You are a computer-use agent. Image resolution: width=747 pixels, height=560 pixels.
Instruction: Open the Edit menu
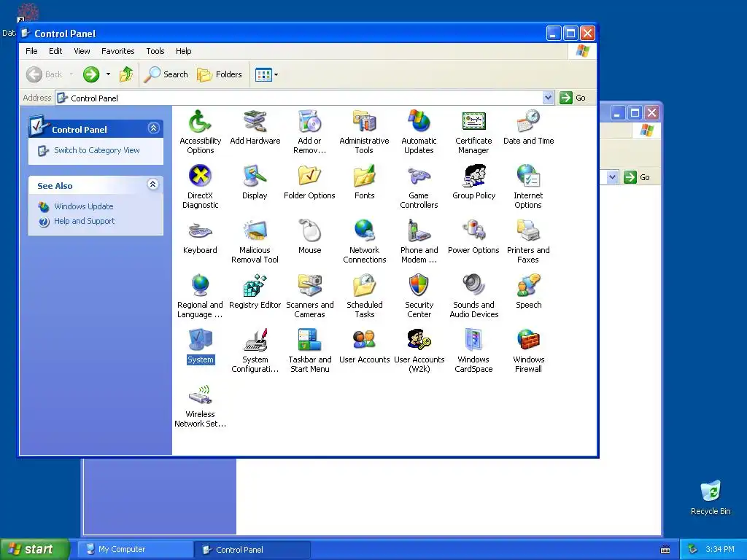point(55,51)
